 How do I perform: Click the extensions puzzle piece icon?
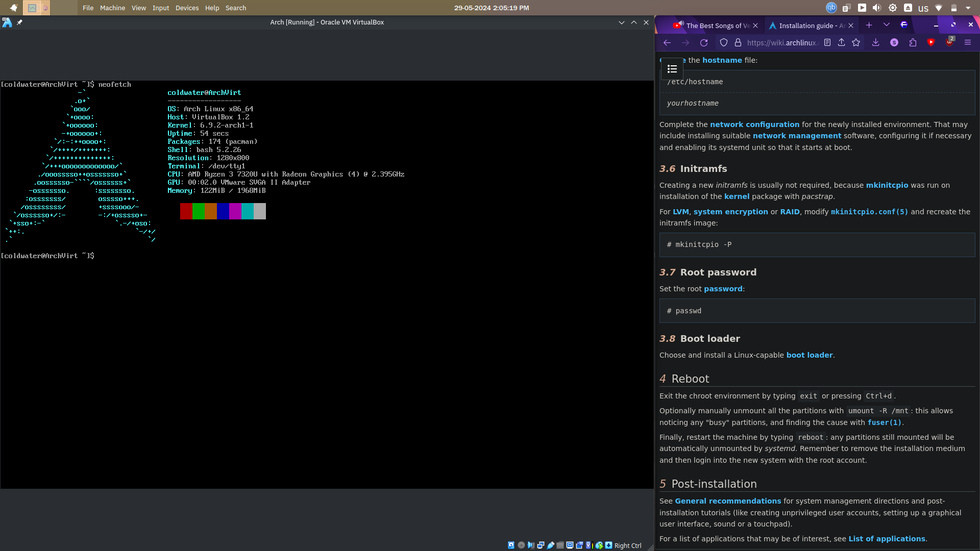[913, 43]
